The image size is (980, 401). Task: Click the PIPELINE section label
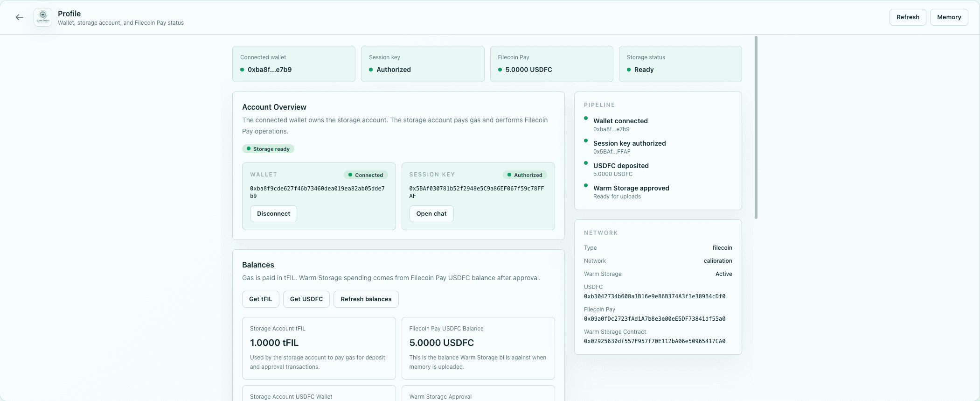click(x=599, y=105)
